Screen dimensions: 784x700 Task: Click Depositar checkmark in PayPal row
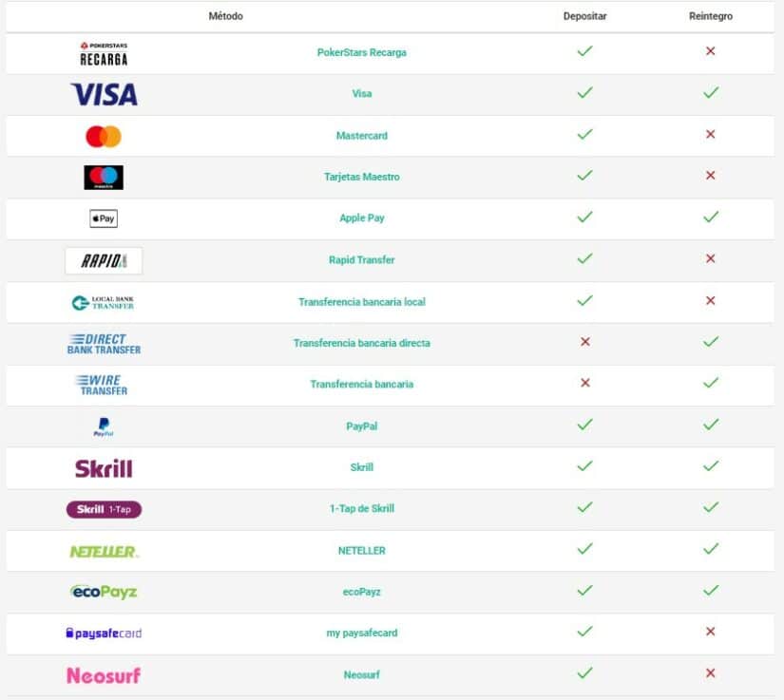584,426
